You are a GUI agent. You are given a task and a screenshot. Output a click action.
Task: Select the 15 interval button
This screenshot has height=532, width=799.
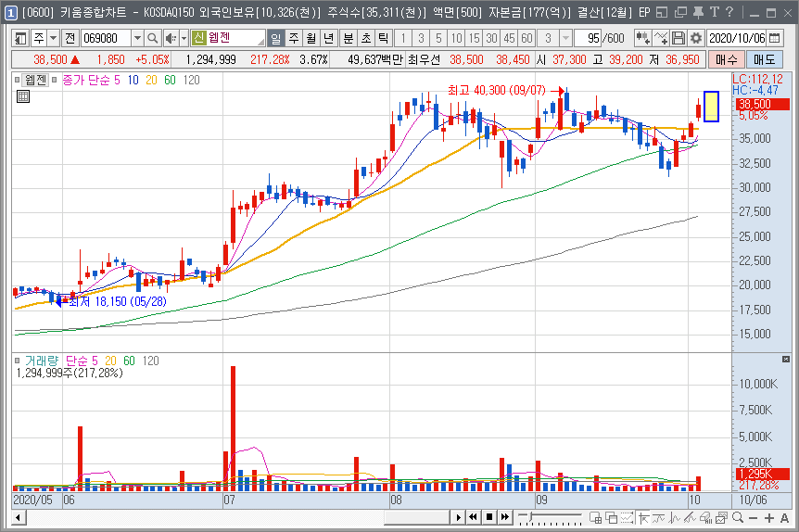pyautogui.click(x=474, y=38)
